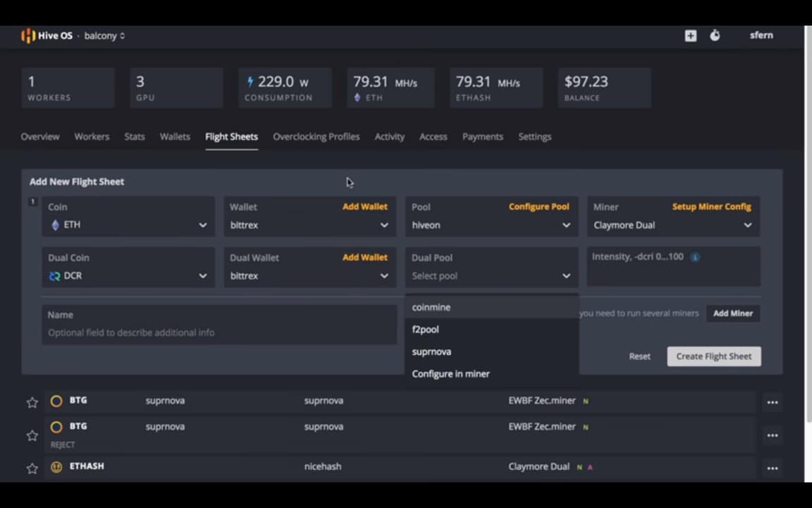Click the Intensity -dcri input field

(673, 267)
